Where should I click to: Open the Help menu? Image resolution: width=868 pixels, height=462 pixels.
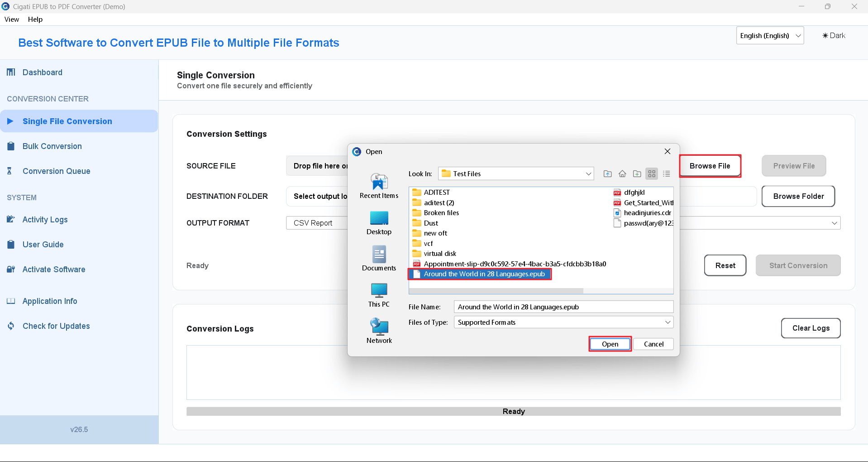(x=35, y=19)
